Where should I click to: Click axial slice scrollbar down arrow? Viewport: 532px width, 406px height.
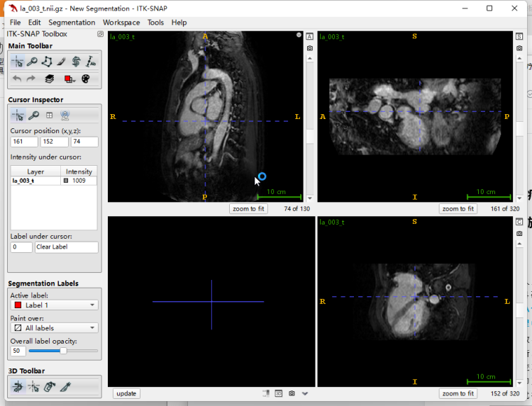tap(309, 198)
